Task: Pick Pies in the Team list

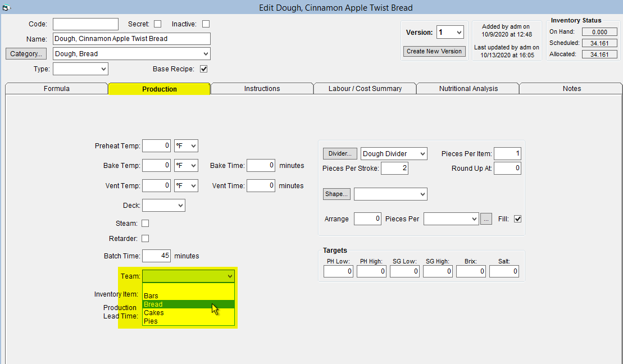Action: [x=188, y=321]
